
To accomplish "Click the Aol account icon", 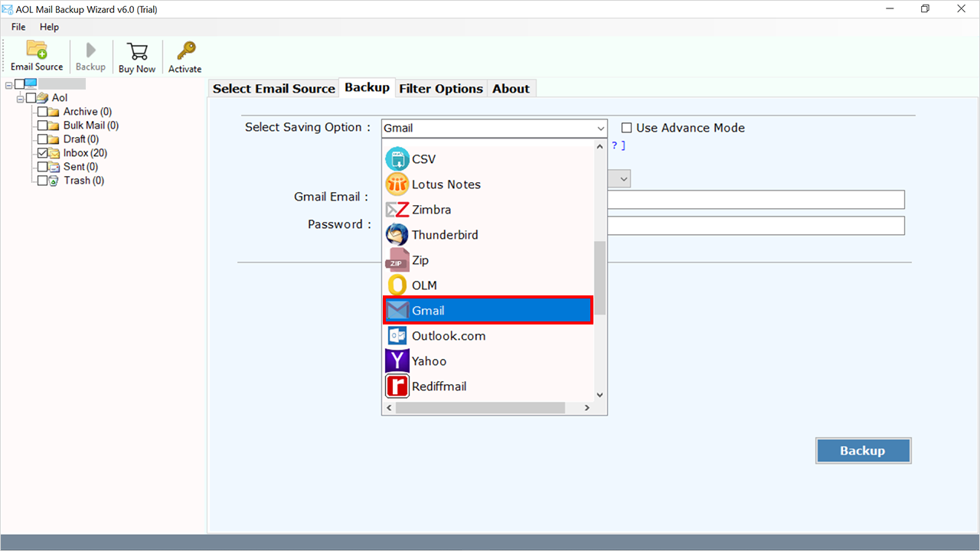I will point(43,98).
